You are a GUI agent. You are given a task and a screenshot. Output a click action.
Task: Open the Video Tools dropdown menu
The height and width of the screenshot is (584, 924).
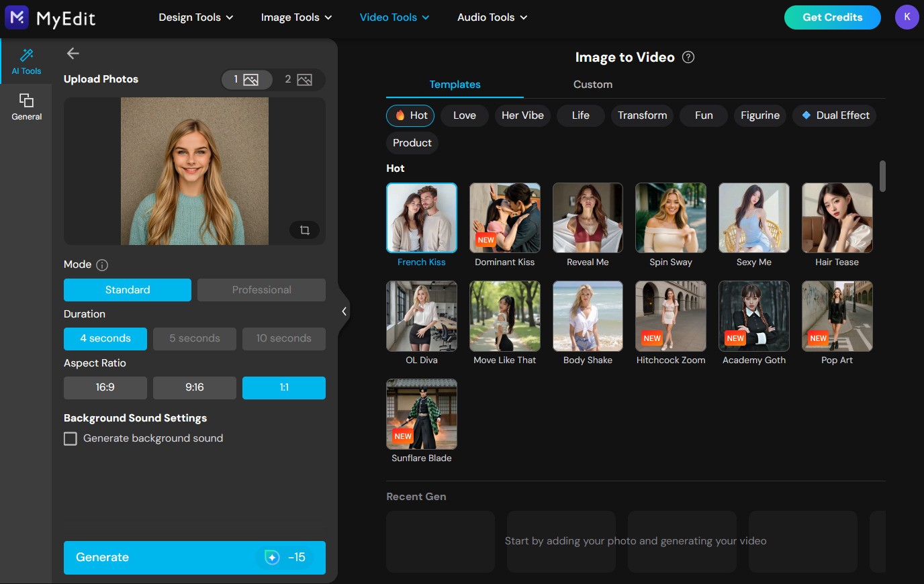click(x=395, y=17)
